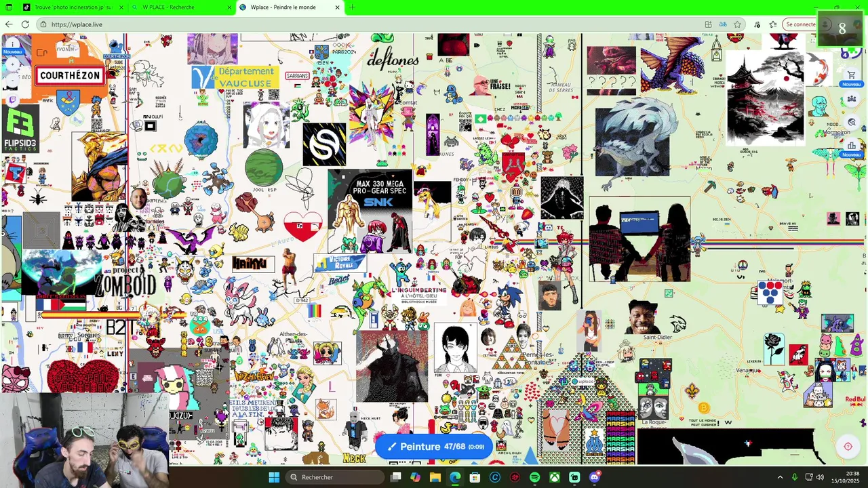
Task: Click the MAX 330 MEGA SNK artwork
Action: tap(370, 210)
